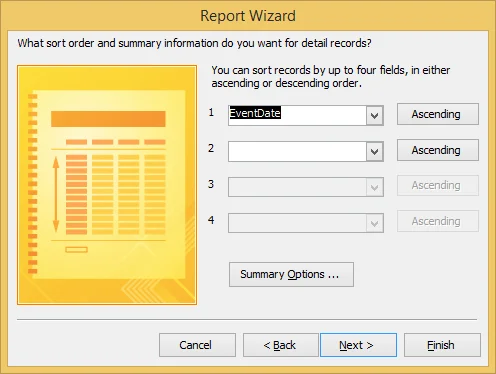Proceed with the Next button
496x374 pixels.
(358, 345)
